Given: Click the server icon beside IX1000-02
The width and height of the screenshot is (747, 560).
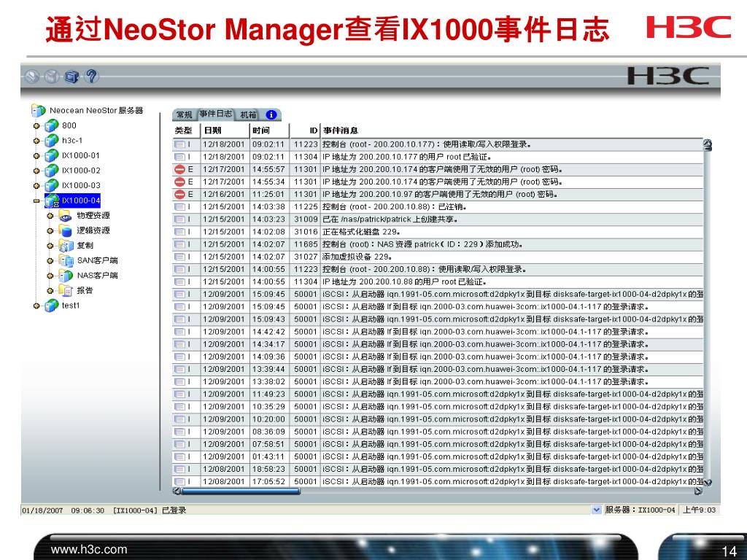Looking at the screenshot, I should (x=52, y=171).
